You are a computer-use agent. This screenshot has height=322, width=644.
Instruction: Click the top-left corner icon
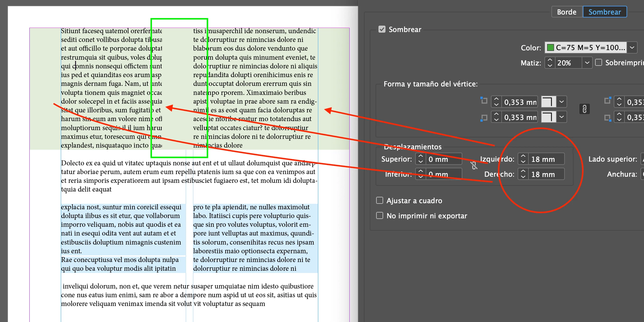point(484,101)
